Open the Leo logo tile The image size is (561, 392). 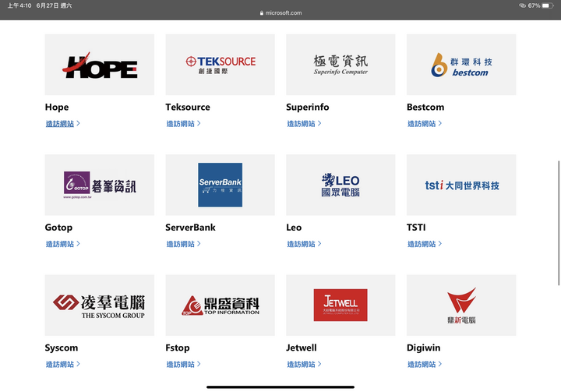coord(340,185)
